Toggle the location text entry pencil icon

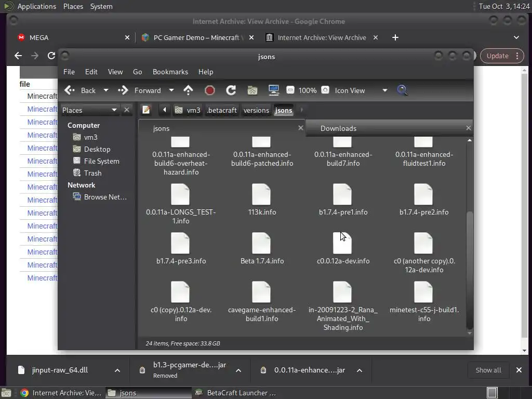pos(146,110)
